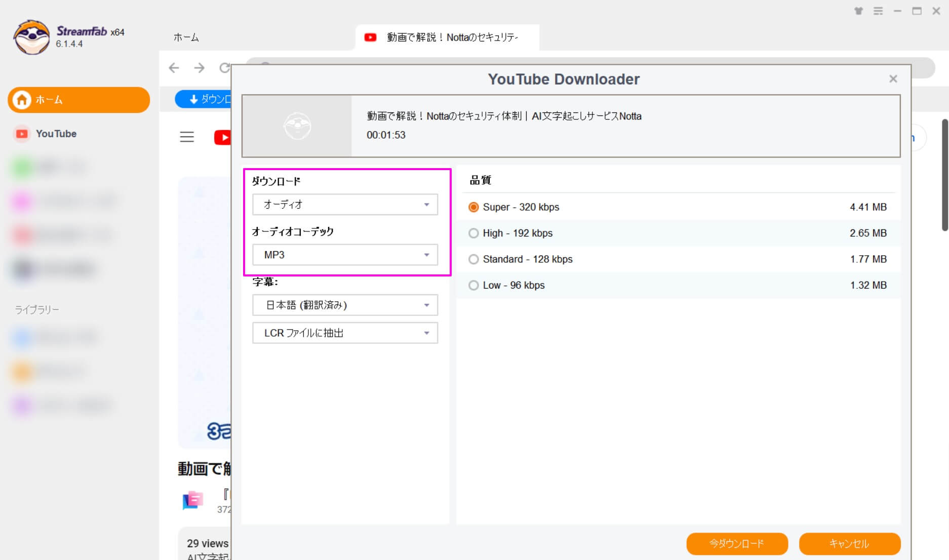This screenshot has width=949, height=560.
Task: Click the Notta channel avatar icon
Action: tap(192, 500)
